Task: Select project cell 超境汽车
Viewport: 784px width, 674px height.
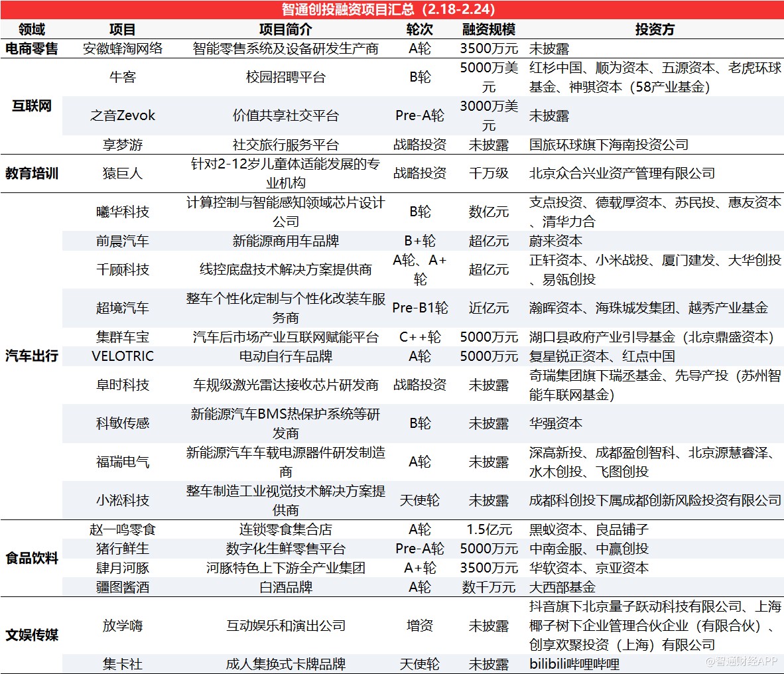Action: coord(123,308)
